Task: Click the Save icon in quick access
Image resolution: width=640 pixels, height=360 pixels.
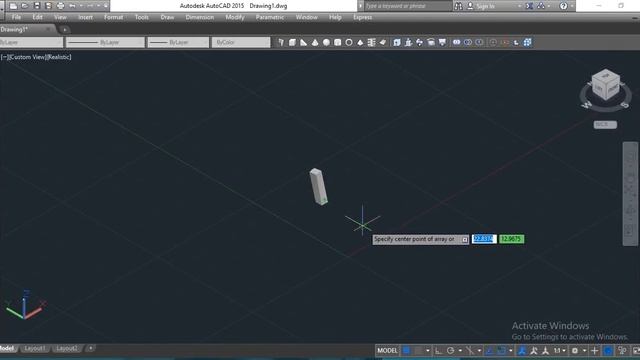Action: (x=37, y=6)
